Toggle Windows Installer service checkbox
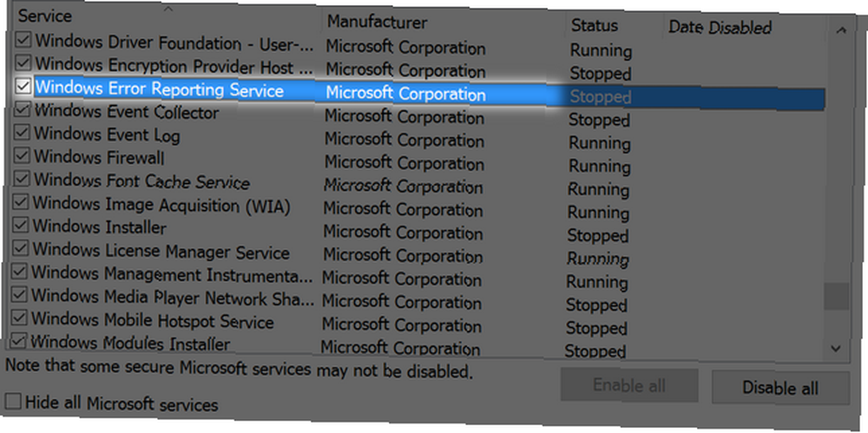This screenshot has width=868, height=433. 21,226
